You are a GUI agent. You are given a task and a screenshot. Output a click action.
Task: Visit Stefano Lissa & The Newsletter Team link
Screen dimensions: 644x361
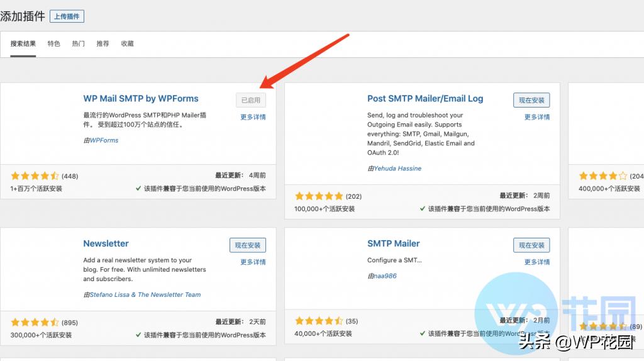[x=145, y=295]
